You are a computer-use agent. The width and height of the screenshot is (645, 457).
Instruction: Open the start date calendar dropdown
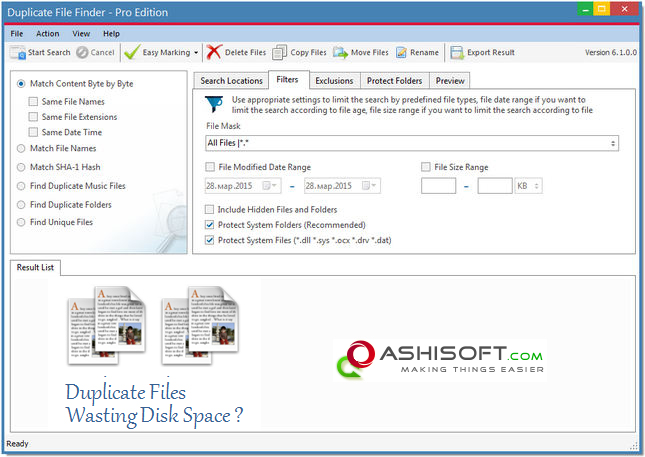click(x=270, y=186)
